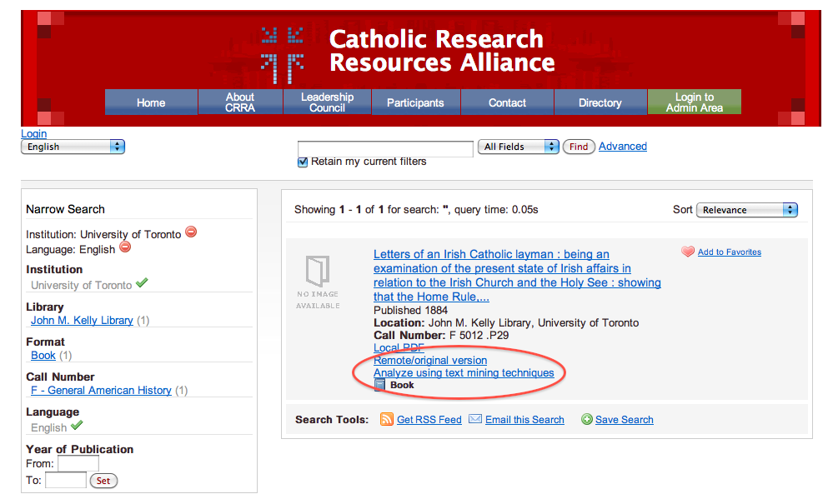
Task: Remove the University of Toronto filter via minus icon
Action: (x=191, y=232)
